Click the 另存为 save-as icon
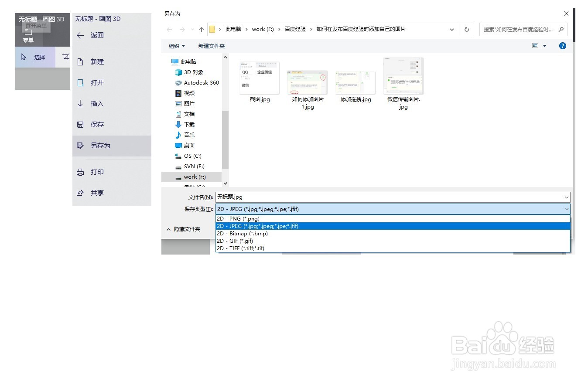Viewport: 588px width, 384px height. (x=80, y=146)
